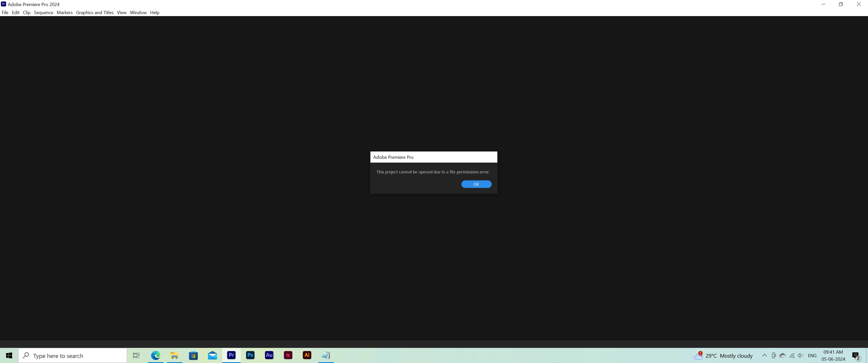Open the File menu
This screenshot has height=363, width=868.
coord(5,12)
